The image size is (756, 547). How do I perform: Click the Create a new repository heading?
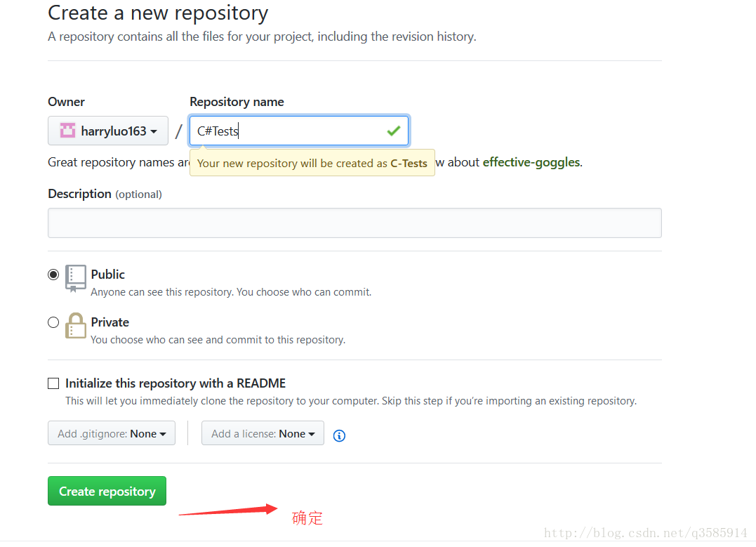pos(158,13)
